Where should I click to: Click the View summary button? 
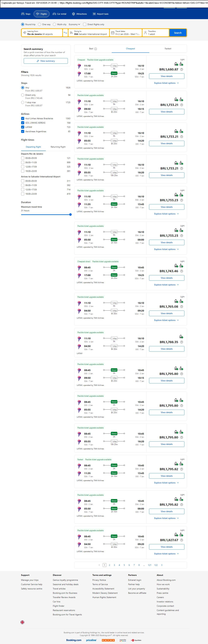click(x=46, y=61)
